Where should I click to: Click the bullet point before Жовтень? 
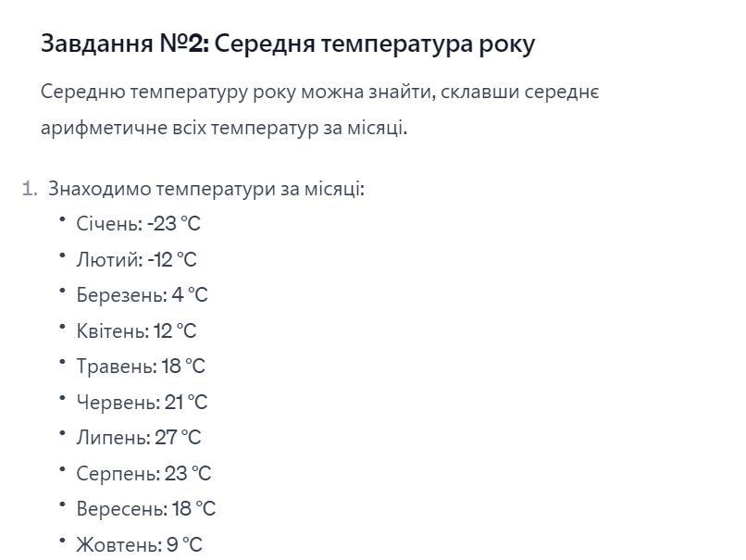62,541
